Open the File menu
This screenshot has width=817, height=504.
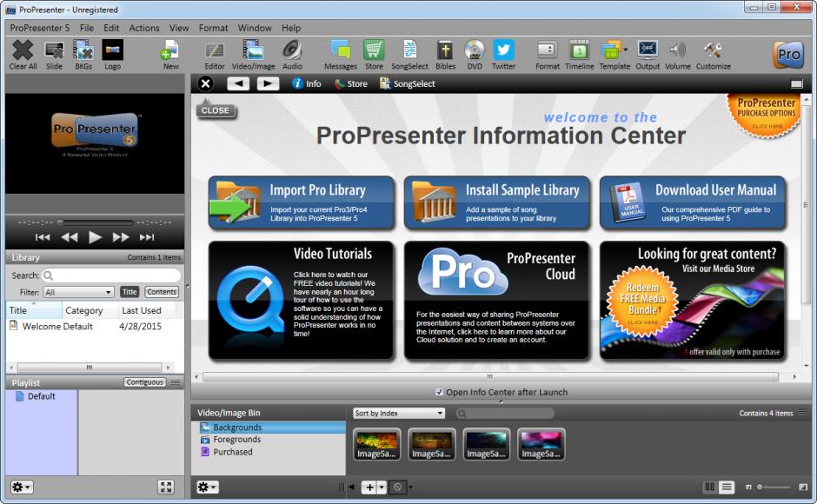[87, 28]
